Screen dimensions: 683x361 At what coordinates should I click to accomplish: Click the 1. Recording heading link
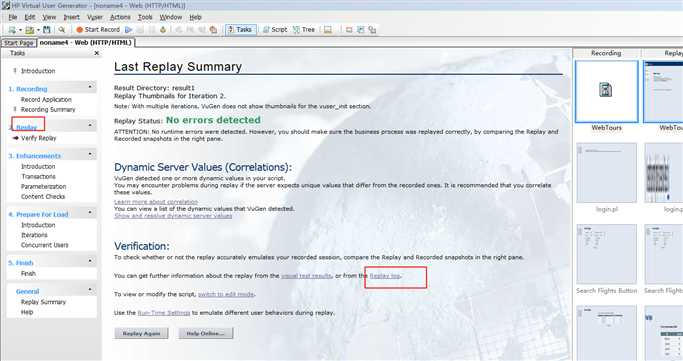tap(28, 89)
